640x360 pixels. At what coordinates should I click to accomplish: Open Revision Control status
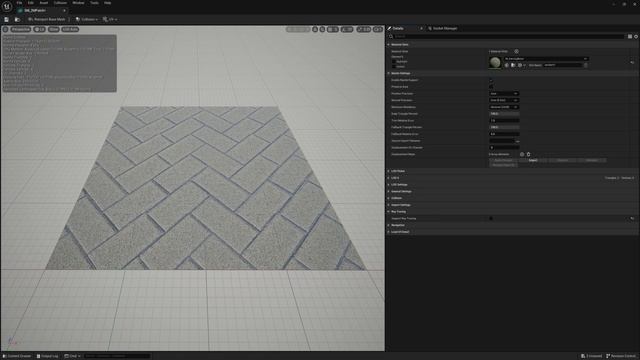(621, 356)
